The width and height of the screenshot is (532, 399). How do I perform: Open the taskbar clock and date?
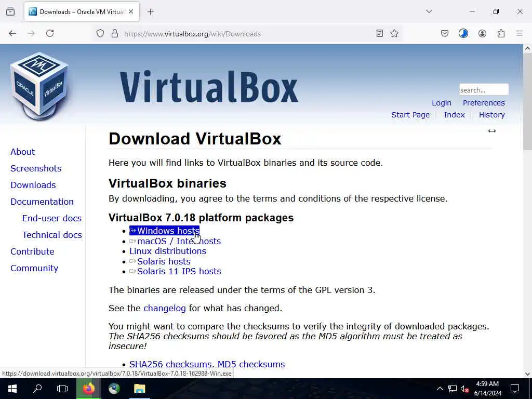click(487, 389)
